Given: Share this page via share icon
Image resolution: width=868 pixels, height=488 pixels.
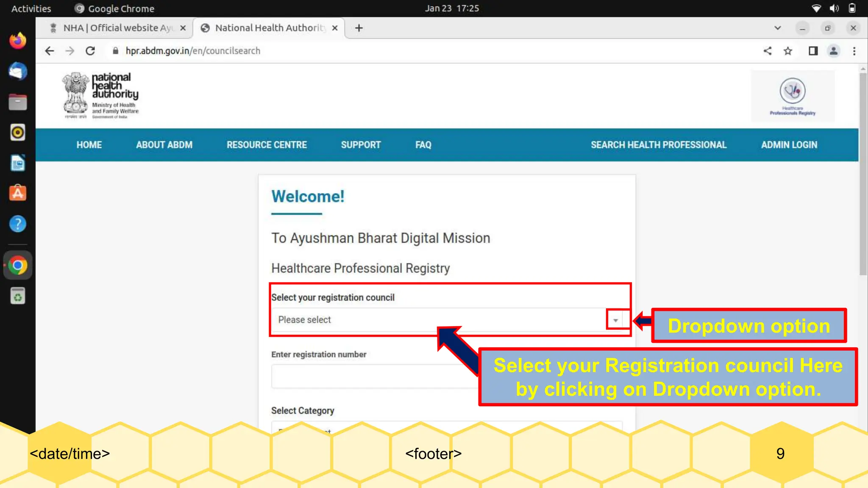Looking at the screenshot, I should [768, 51].
